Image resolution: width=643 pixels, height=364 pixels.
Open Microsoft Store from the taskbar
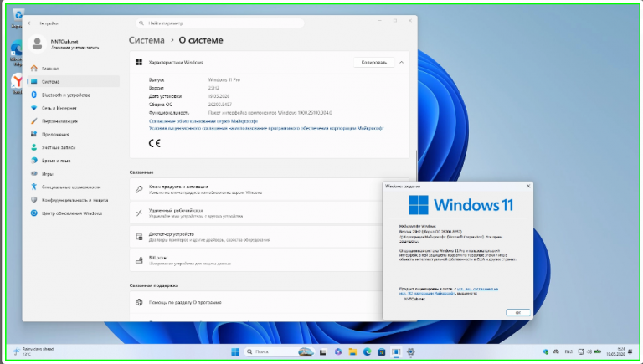382,351
